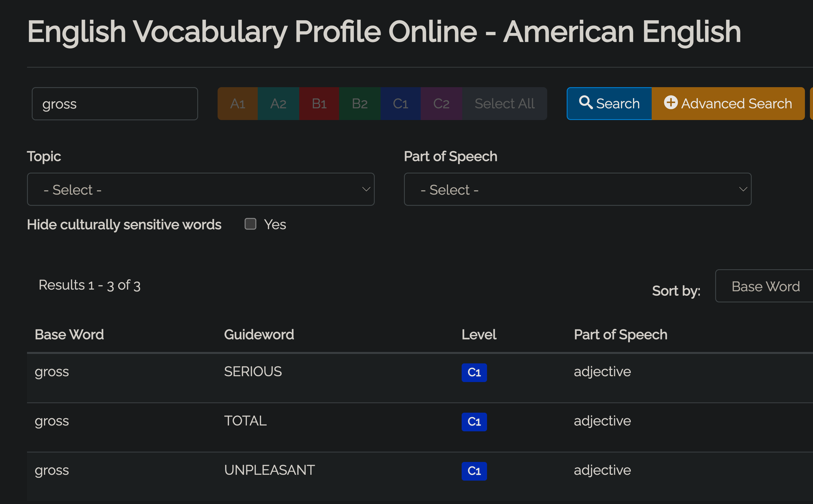
Task: Click the Guideword column header
Action: pyautogui.click(x=259, y=334)
